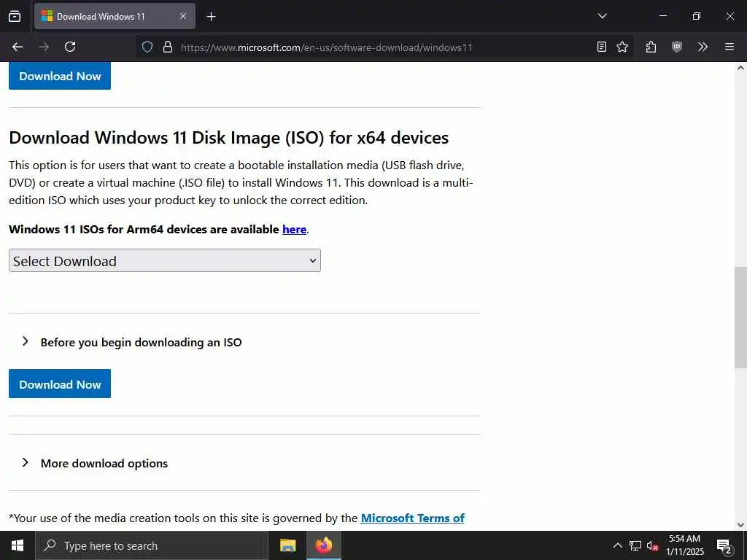Close the Download Windows 11 tab
747x560 pixels.
(x=183, y=16)
